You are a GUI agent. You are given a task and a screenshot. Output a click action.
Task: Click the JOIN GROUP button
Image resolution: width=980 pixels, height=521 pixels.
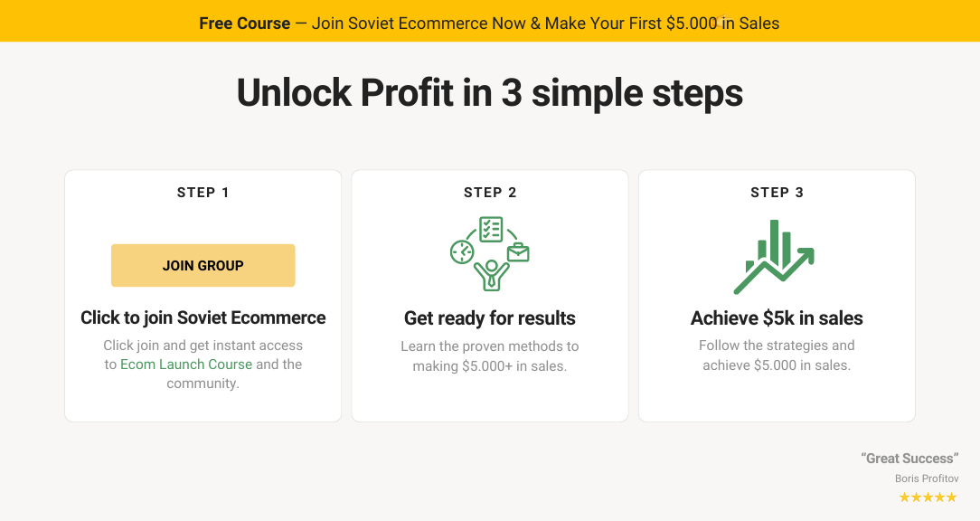[203, 266]
